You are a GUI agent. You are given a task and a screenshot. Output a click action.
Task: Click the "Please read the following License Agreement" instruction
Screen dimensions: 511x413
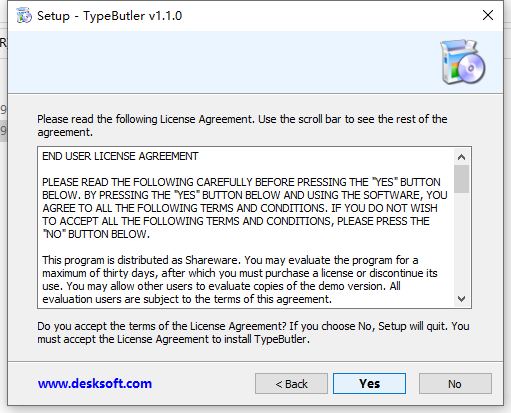click(242, 126)
